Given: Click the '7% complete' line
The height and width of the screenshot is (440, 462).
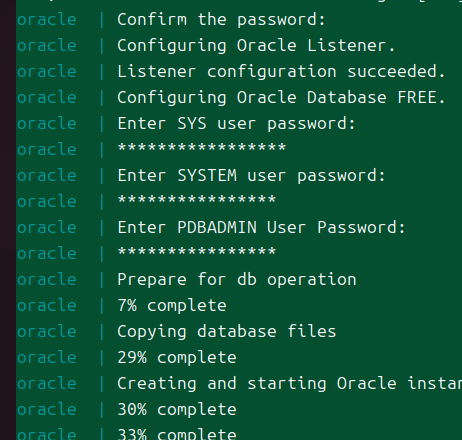Looking at the screenshot, I should [x=172, y=306].
